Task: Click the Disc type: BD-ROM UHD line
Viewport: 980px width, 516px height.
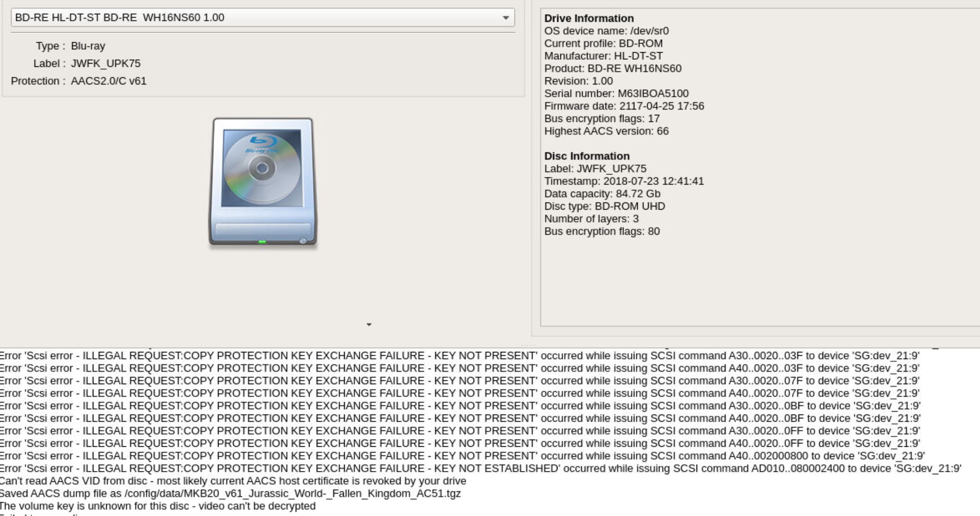Action: coord(604,206)
